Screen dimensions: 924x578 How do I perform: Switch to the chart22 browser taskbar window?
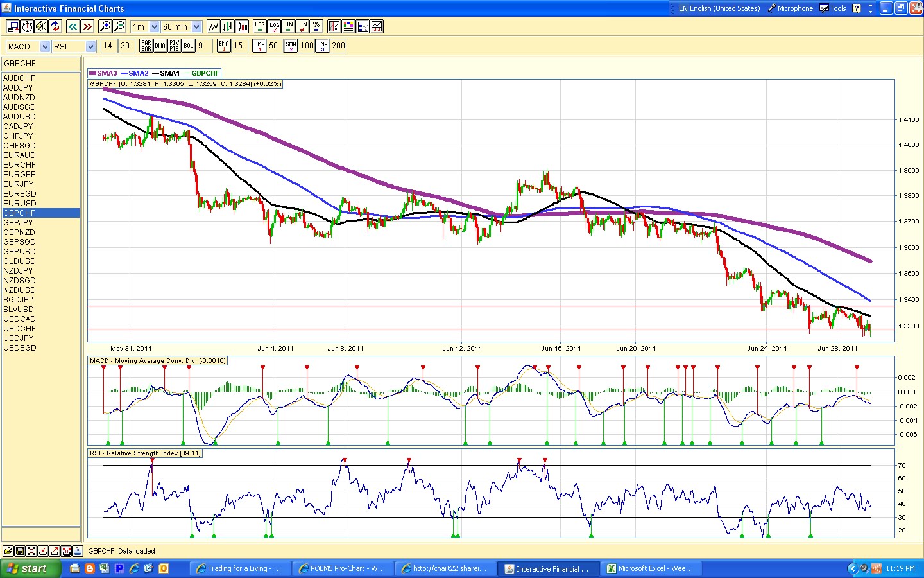(x=445, y=568)
